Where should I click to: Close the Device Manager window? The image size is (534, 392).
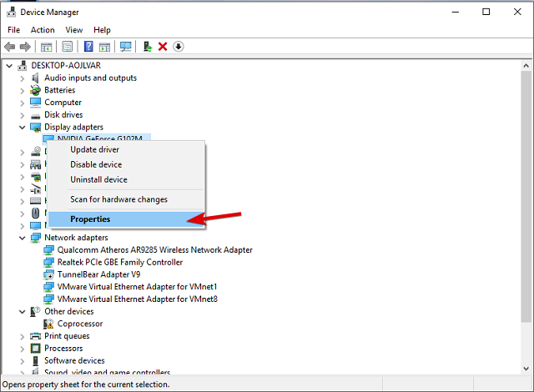pyautogui.click(x=517, y=13)
